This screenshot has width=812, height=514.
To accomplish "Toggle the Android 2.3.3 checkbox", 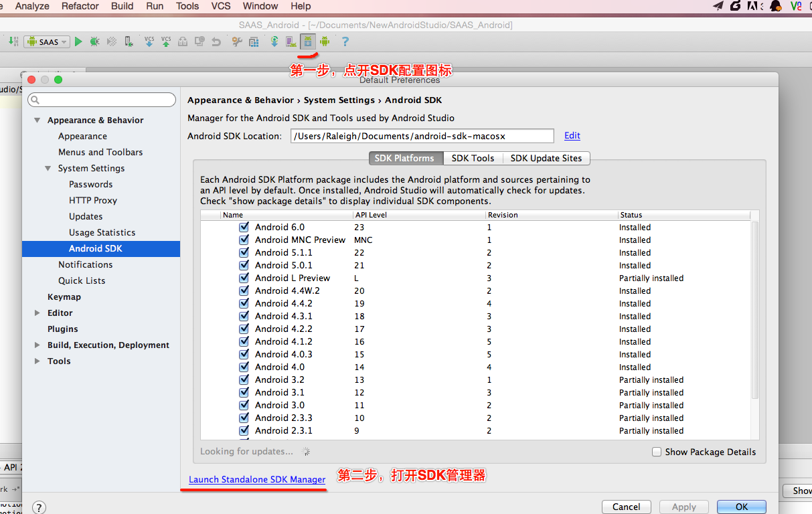I will click(x=244, y=418).
